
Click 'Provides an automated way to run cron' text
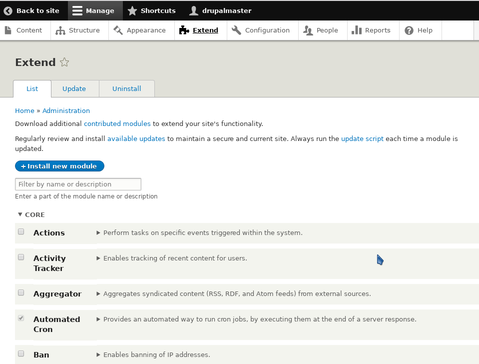(260, 319)
